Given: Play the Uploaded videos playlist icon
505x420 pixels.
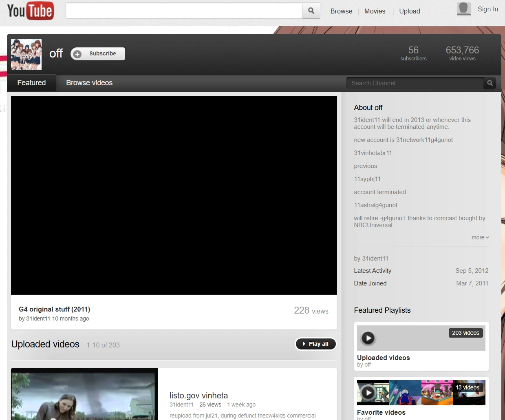Looking at the screenshot, I should tap(368, 338).
